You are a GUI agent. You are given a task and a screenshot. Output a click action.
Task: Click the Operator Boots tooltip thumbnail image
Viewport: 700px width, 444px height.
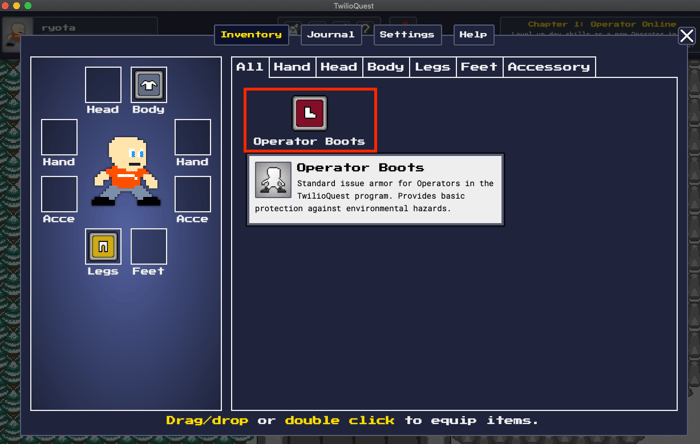pos(273,180)
